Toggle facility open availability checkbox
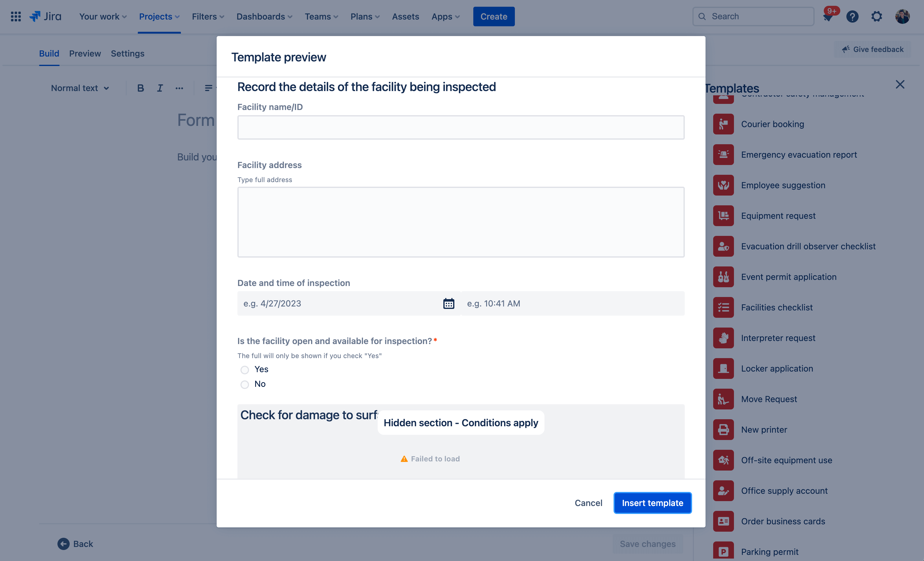This screenshot has width=924, height=561. point(245,369)
